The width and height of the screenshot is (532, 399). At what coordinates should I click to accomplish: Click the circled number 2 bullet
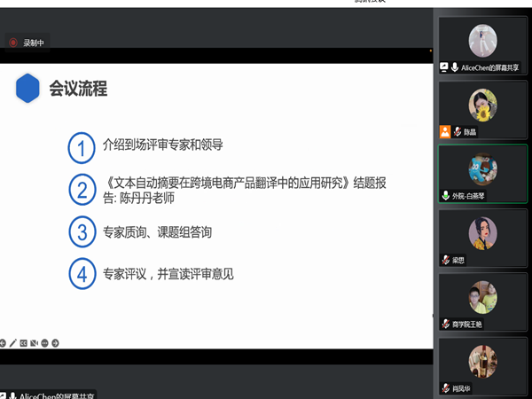82,190
